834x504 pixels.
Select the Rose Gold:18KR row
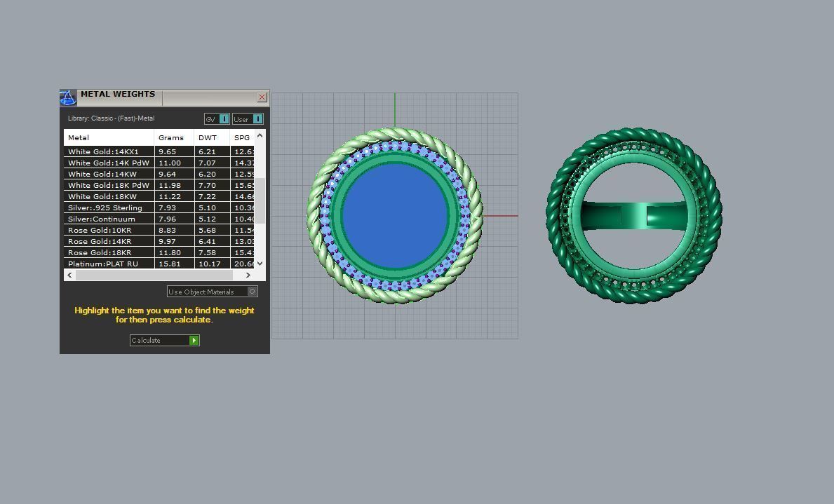tap(159, 252)
